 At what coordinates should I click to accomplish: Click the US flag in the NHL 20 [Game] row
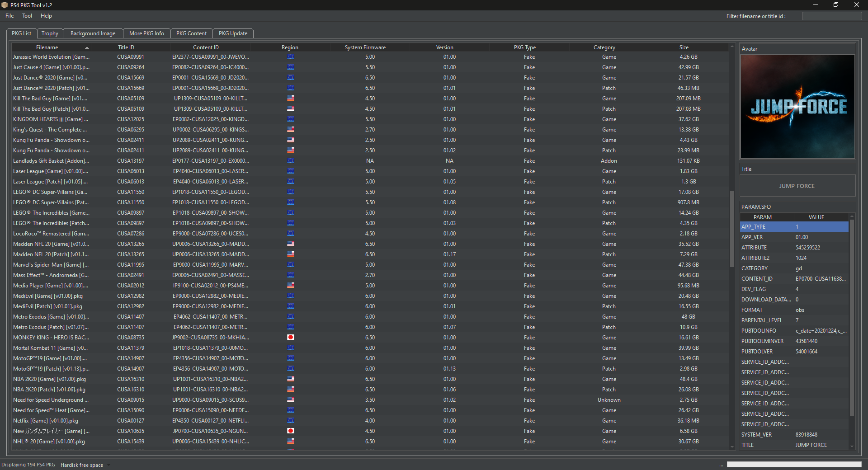click(291, 441)
